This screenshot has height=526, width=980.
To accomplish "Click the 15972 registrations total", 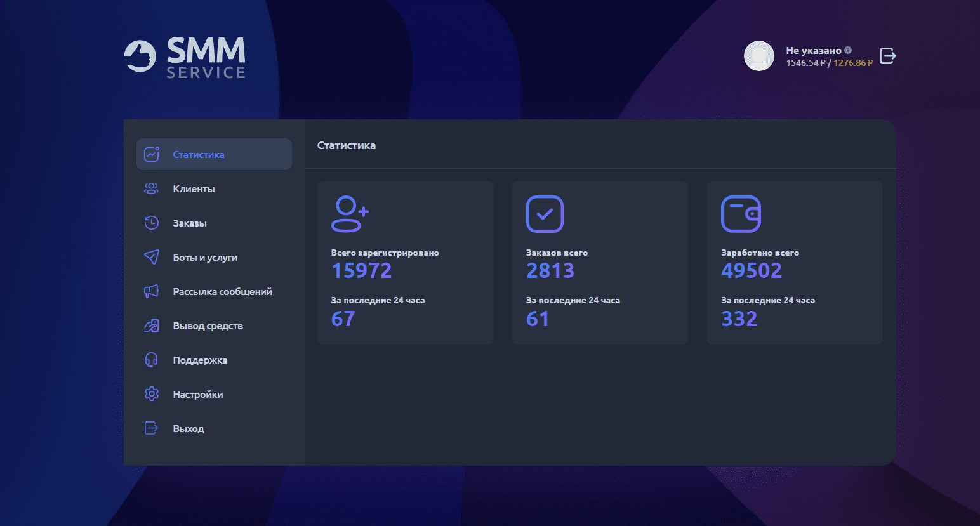I will 361,271.
